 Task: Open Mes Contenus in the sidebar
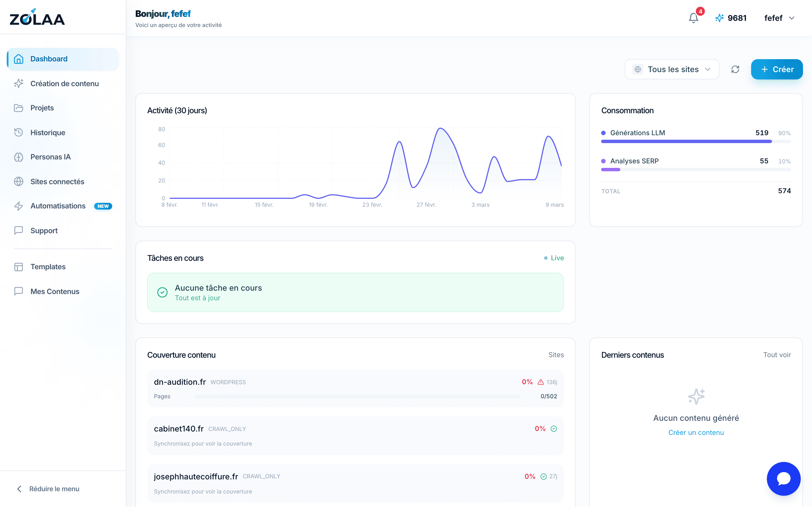coord(55,292)
